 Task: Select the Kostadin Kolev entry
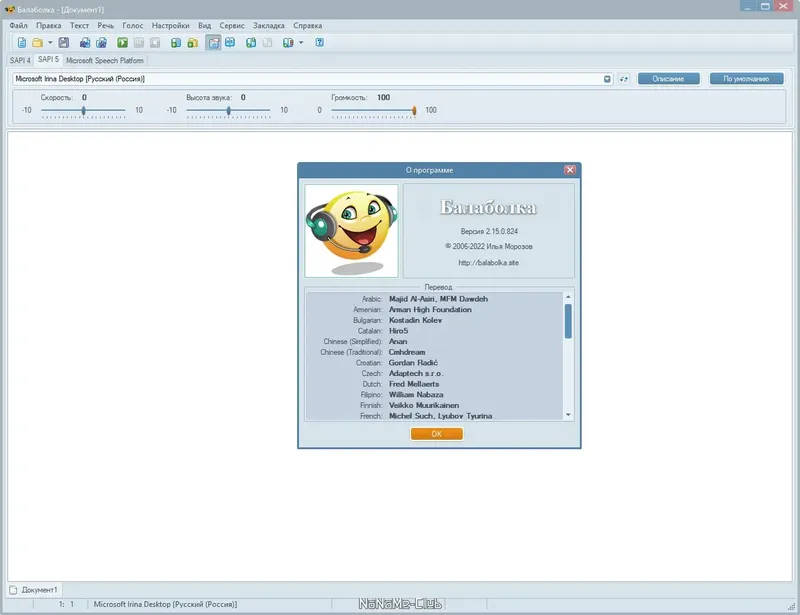[415, 321]
